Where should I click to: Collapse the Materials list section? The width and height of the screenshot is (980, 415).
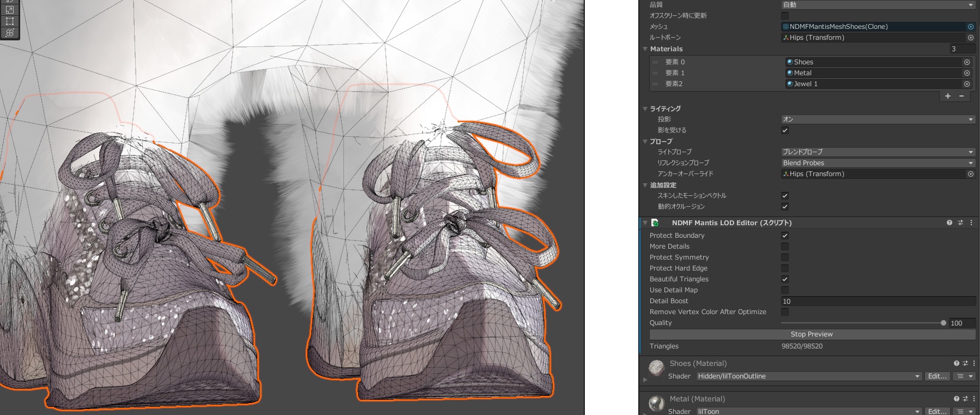[645, 49]
